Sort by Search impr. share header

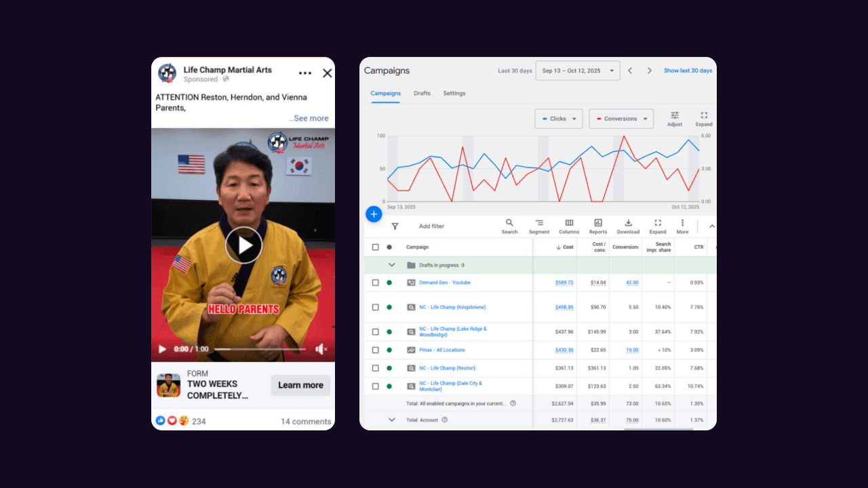click(x=658, y=247)
